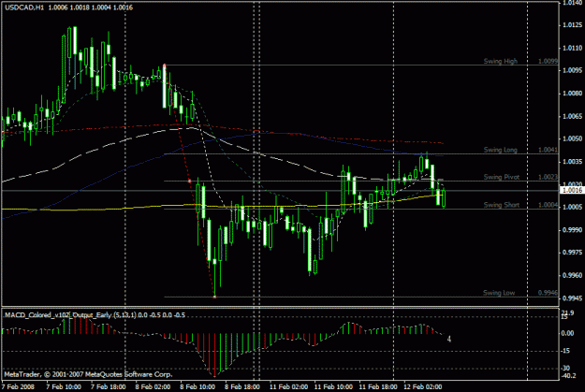585x392 pixels.
Task: Click price axis label 1.0125
Action: 572,25
